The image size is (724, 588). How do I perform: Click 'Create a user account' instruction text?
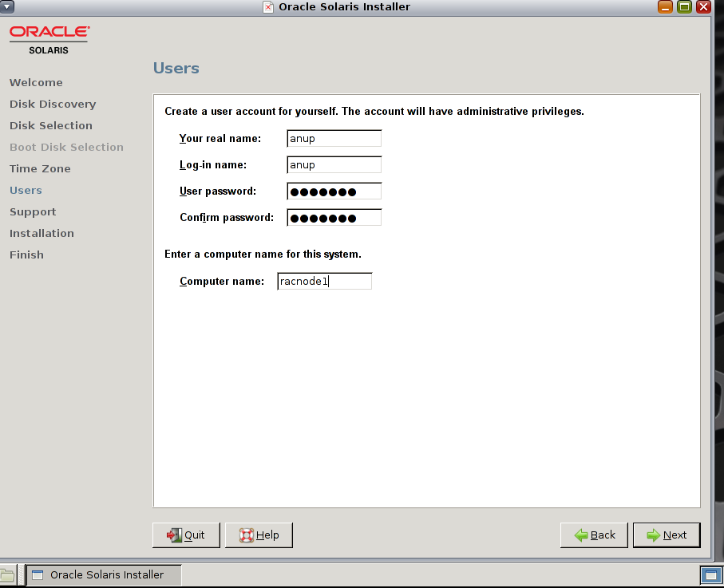(374, 112)
